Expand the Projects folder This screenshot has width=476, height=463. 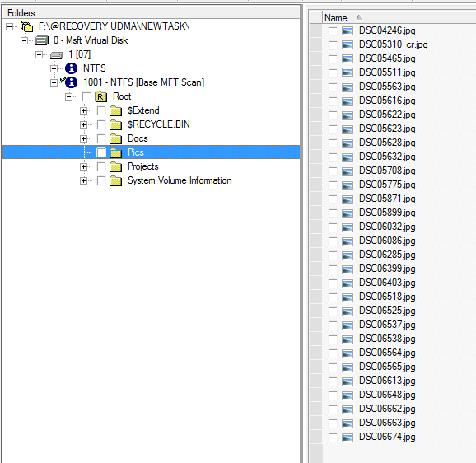point(83,166)
